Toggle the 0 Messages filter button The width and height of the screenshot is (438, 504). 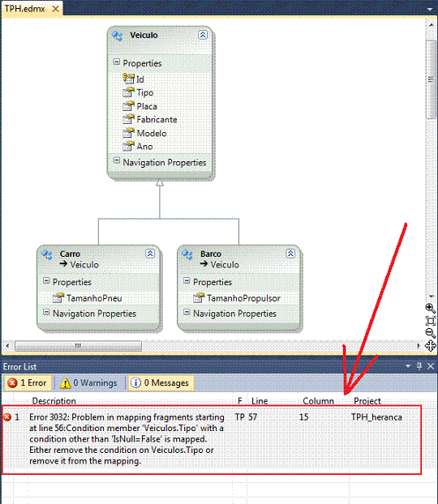(161, 382)
